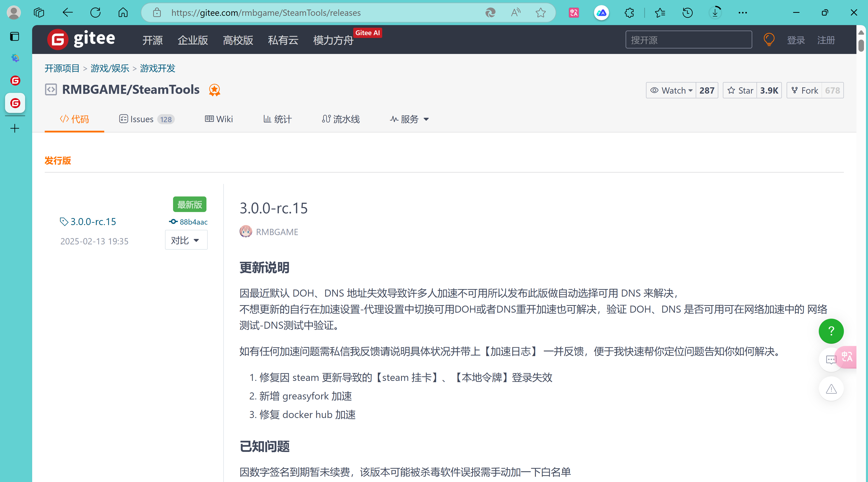Open the browser profile avatar
This screenshot has height=482, width=868.
(14, 13)
